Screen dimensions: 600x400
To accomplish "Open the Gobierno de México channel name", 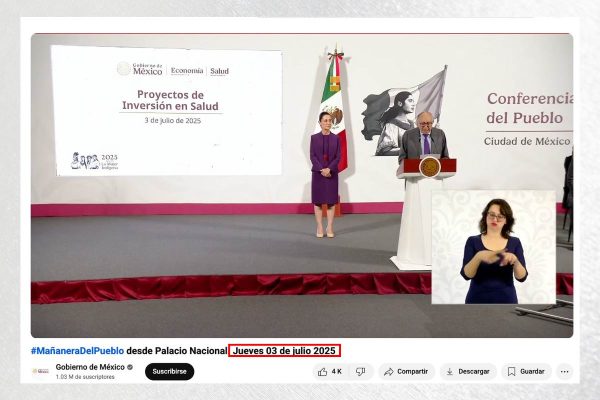I will (90, 367).
